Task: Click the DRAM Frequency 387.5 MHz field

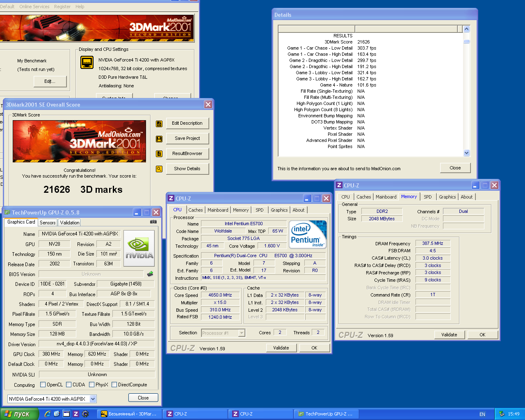Action: point(433,244)
